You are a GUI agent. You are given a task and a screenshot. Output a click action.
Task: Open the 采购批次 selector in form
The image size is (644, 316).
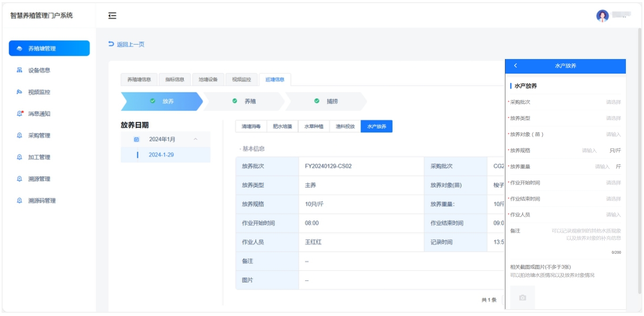point(613,102)
